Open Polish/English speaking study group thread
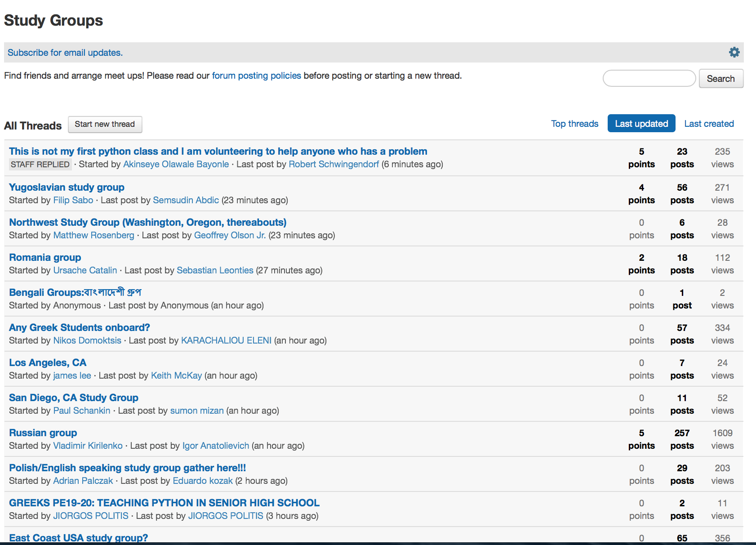Viewport: 756px width, 545px height. point(127,468)
